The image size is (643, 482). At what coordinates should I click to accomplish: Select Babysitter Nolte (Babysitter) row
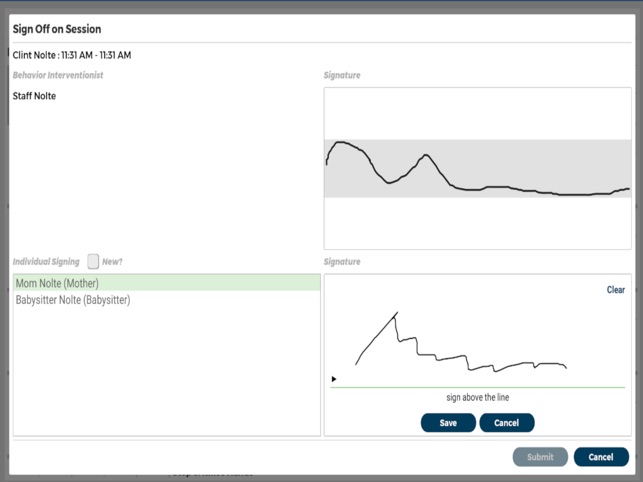click(167, 300)
